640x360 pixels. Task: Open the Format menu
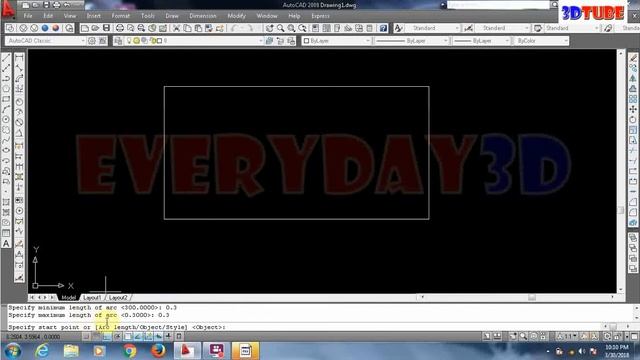point(120,16)
